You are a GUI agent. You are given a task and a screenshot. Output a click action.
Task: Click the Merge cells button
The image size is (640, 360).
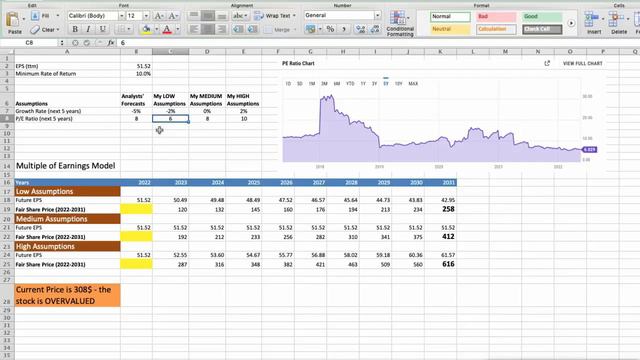tap(280, 30)
